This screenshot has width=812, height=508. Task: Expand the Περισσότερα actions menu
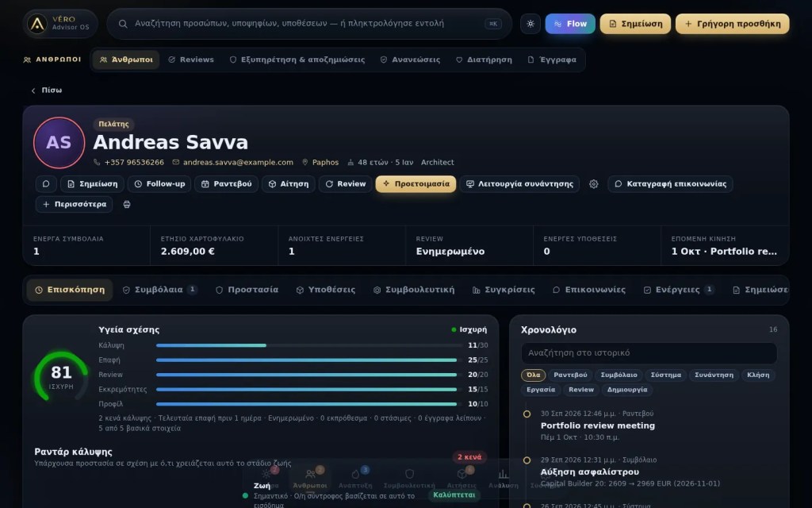tap(74, 204)
